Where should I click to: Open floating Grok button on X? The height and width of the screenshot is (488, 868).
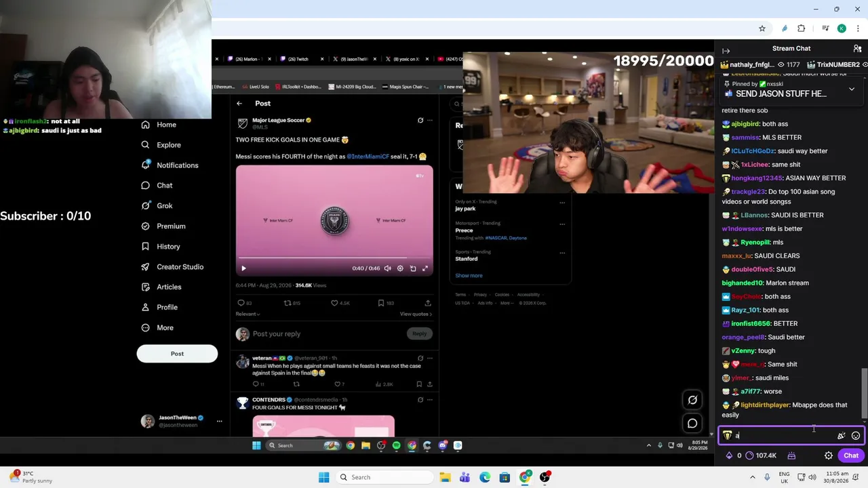(692, 400)
